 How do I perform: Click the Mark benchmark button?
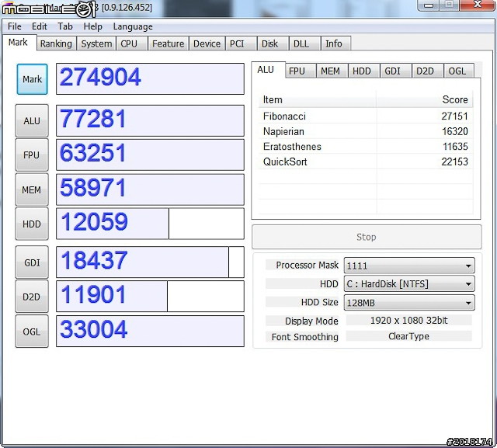tap(32, 79)
